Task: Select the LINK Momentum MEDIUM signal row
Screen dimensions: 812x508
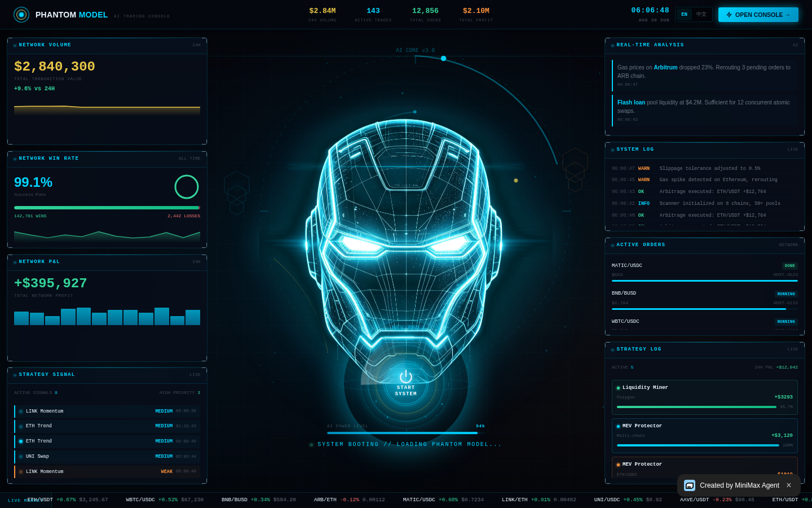Action: pos(107,411)
